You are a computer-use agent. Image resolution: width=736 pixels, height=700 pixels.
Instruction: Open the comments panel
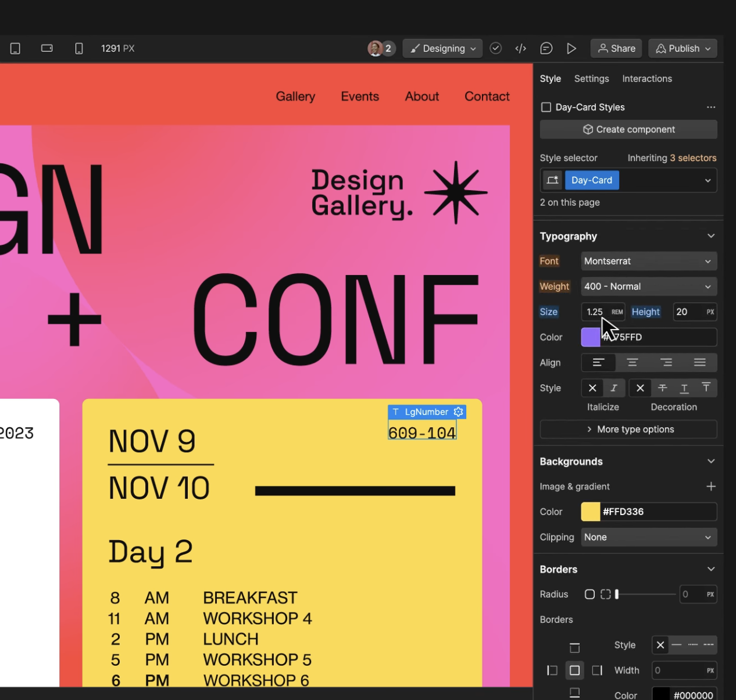click(x=546, y=48)
